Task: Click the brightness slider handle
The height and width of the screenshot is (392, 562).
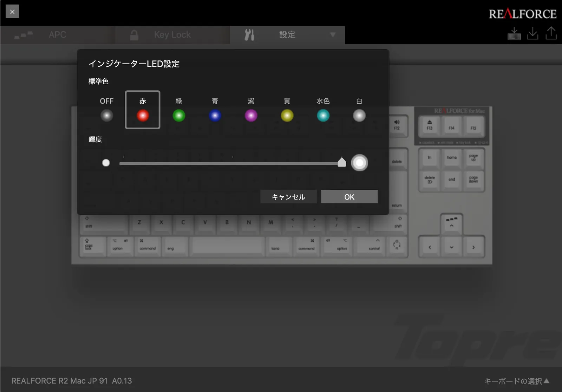Action: coord(341,162)
